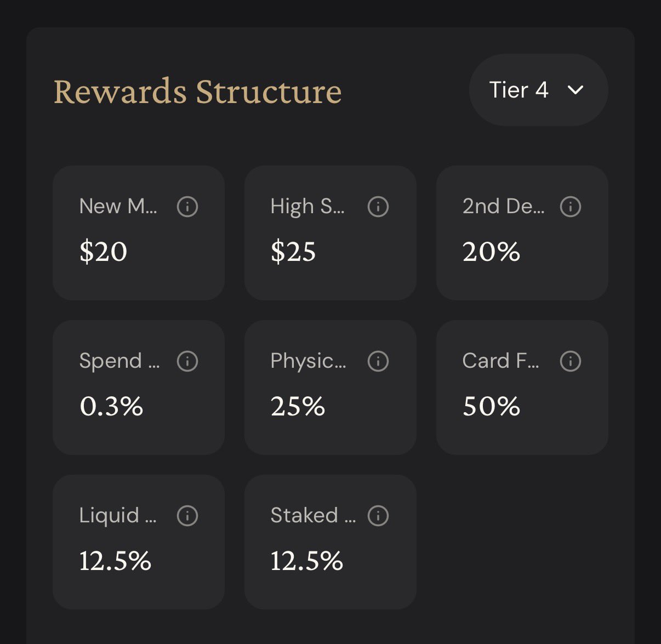Image resolution: width=661 pixels, height=644 pixels.
Task: Click the Rewards Structure heading
Action: (197, 91)
